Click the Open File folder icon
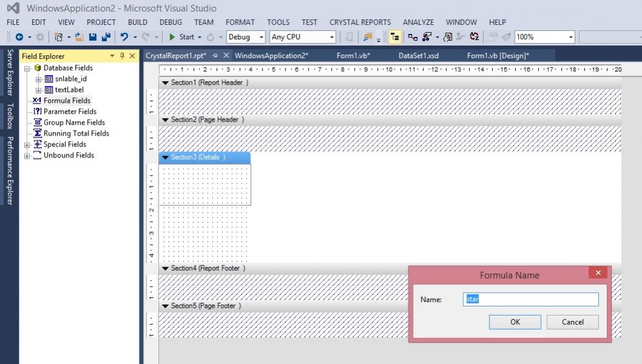 click(x=79, y=37)
